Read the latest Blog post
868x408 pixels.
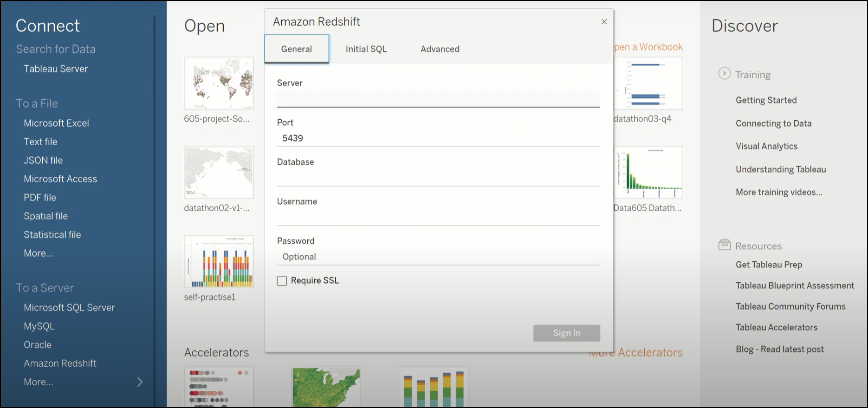(780, 349)
